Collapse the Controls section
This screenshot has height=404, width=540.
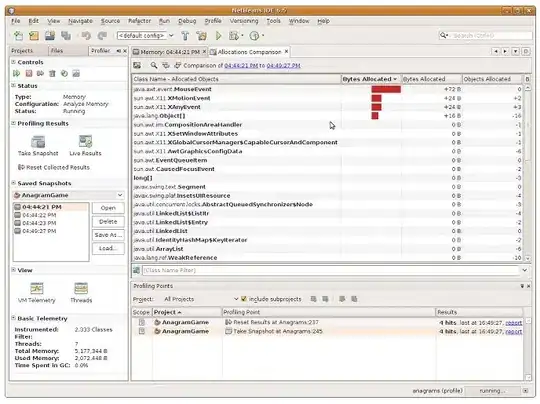pyautogui.click(x=13, y=62)
